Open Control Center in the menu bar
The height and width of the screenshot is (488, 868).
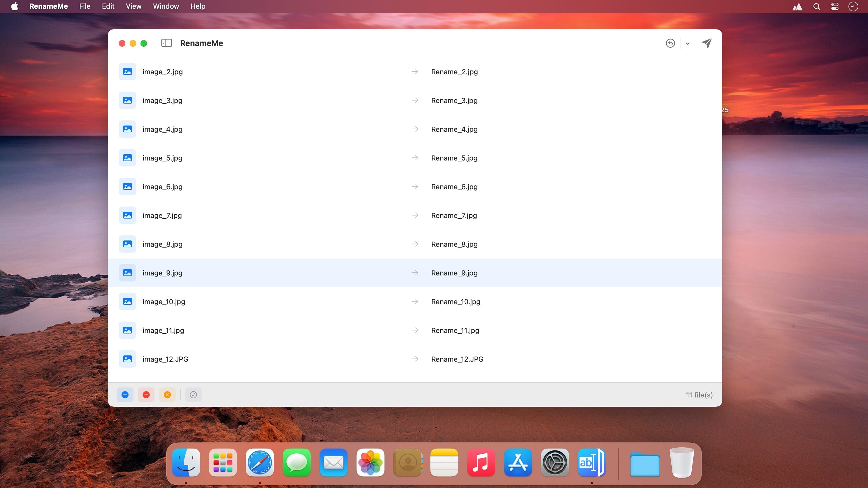835,7
